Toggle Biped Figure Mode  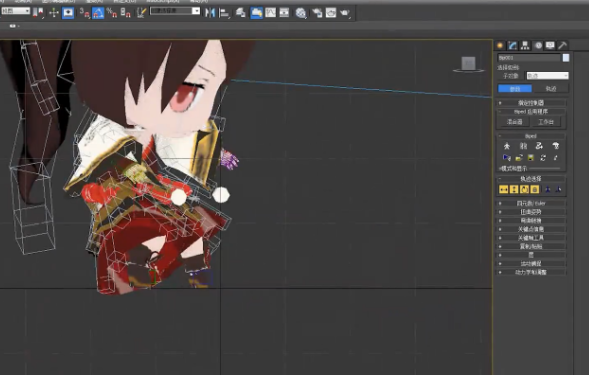[x=506, y=146]
